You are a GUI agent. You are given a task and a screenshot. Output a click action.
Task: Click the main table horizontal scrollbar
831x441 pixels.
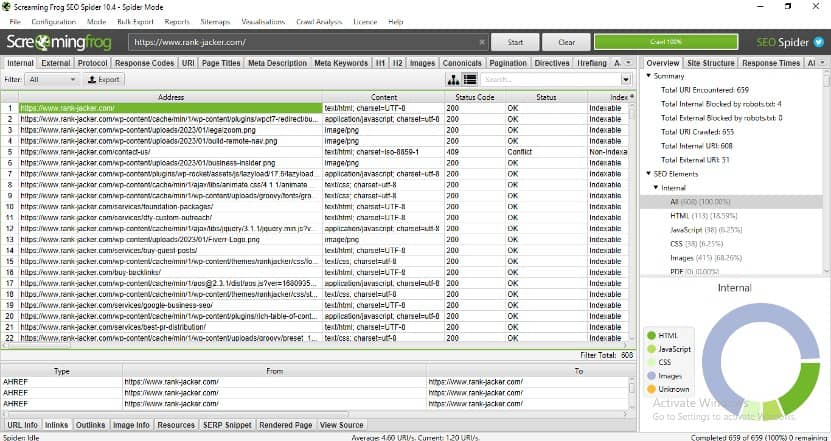pyautogui.click(x=314, y=346)
